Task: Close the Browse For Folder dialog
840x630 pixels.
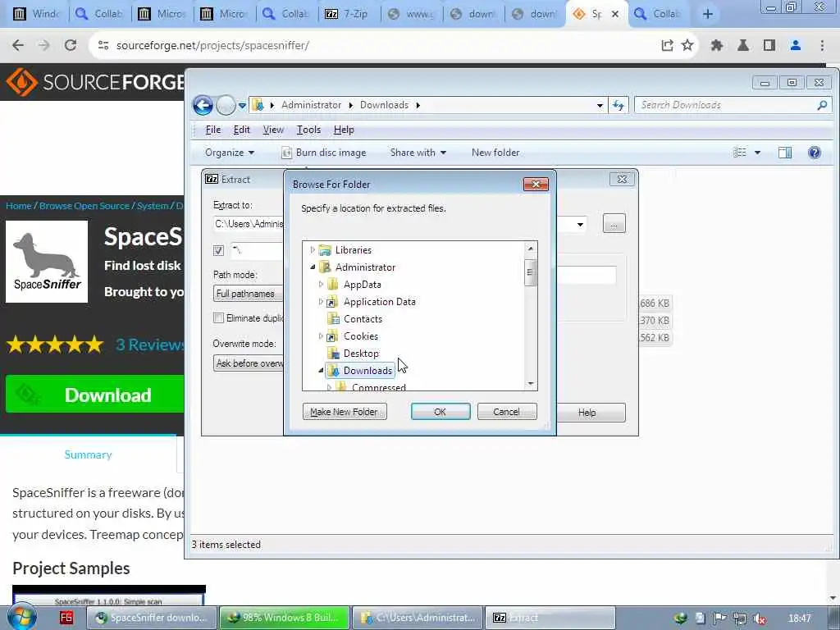Action: click(536, 185)
